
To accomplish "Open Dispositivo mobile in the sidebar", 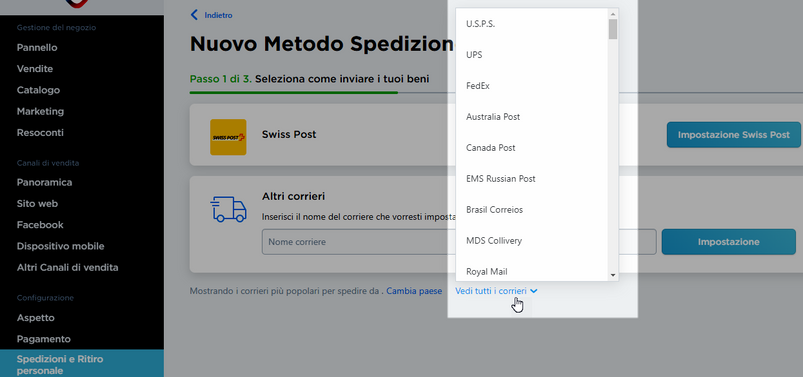I will tap(60, 246).
